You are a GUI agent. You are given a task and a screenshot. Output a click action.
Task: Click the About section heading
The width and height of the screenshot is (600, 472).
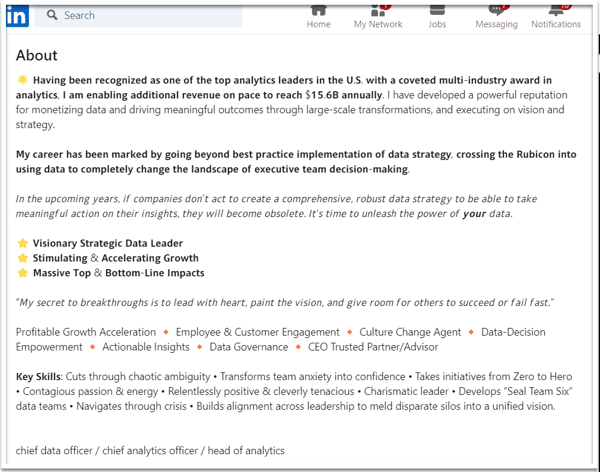click(x=36, y=56)
